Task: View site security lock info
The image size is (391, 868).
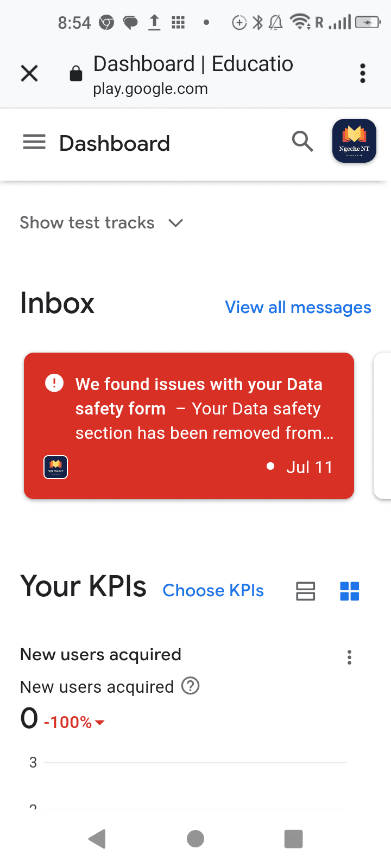Action: coord(76,74)
